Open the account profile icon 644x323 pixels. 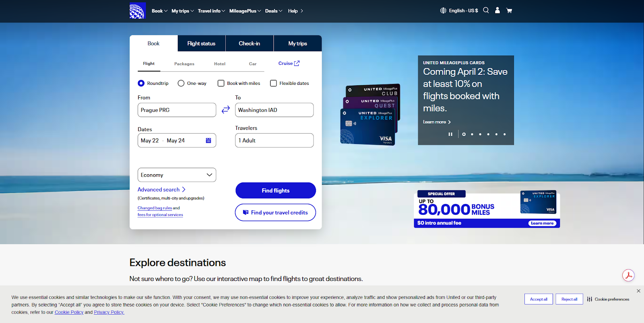497,10
